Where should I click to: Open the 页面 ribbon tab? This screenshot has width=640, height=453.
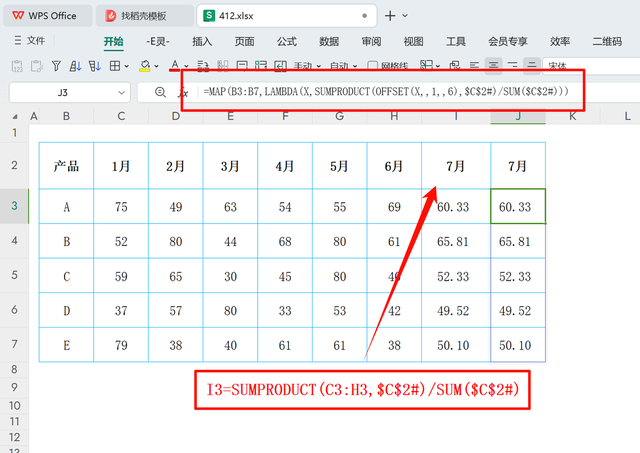(244, 41)
